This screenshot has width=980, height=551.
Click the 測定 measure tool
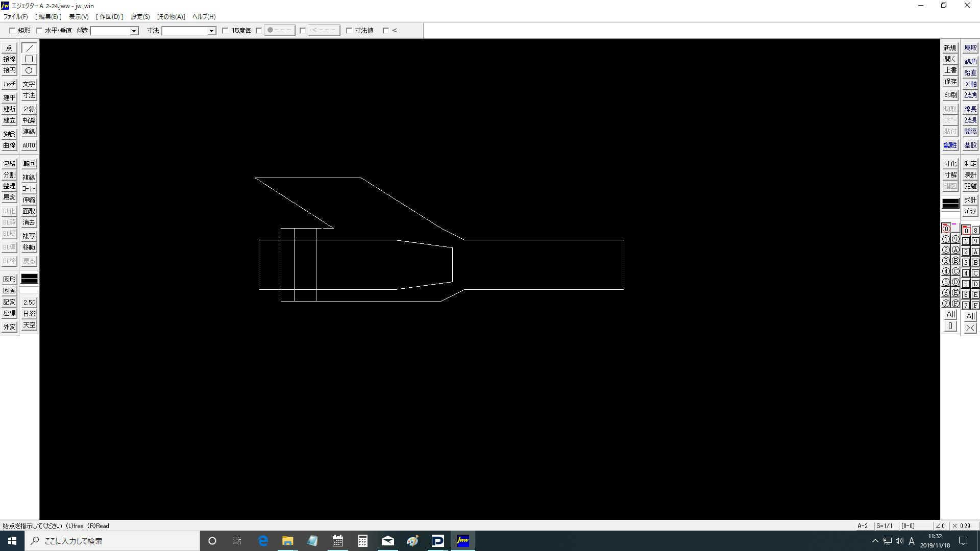pyautogui.click(x=970, y=164)
